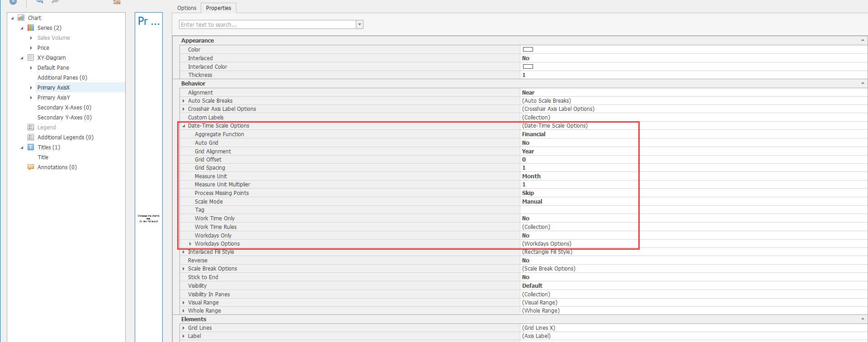Collapse the Appearance category with its arrow
The width and height of the screenshot is (868, 342).
point(863,40)
